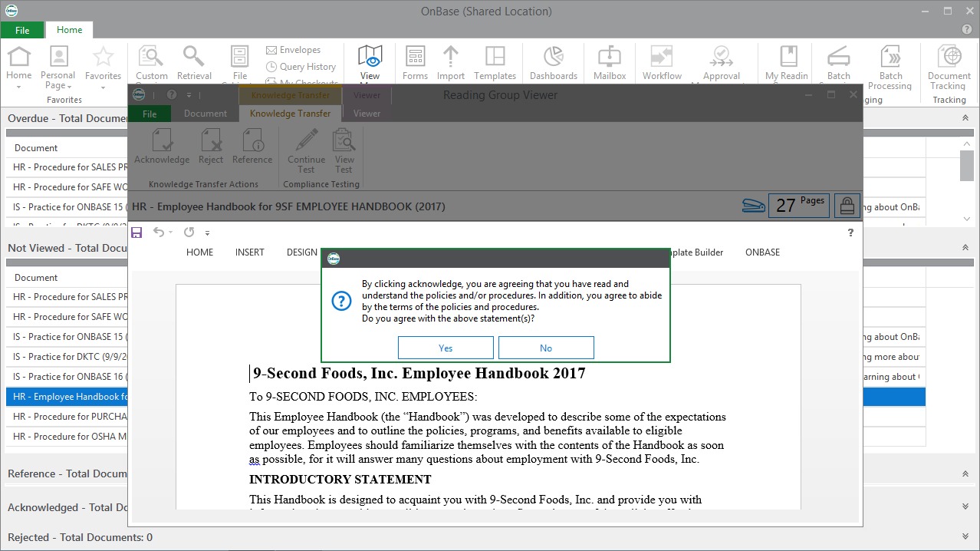
Task: Collapse the Not Viewed documents section
Action: (x=965, y=248)
